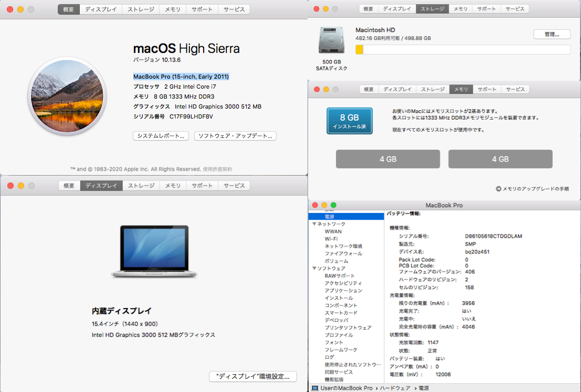Click the システムレポート... button

pos(161,136)
